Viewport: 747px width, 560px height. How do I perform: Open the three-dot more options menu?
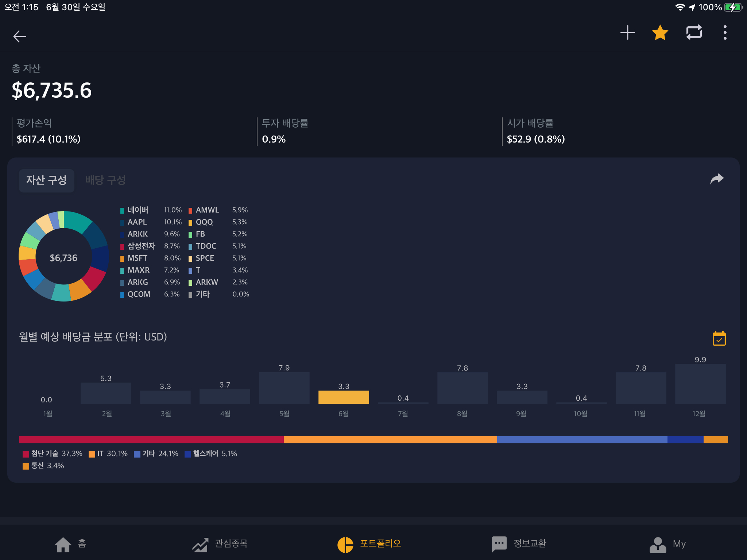(x=725, y=33)
